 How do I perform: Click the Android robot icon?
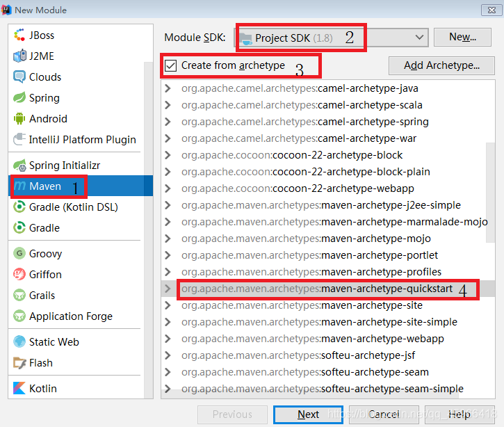(x=19, y=119)
